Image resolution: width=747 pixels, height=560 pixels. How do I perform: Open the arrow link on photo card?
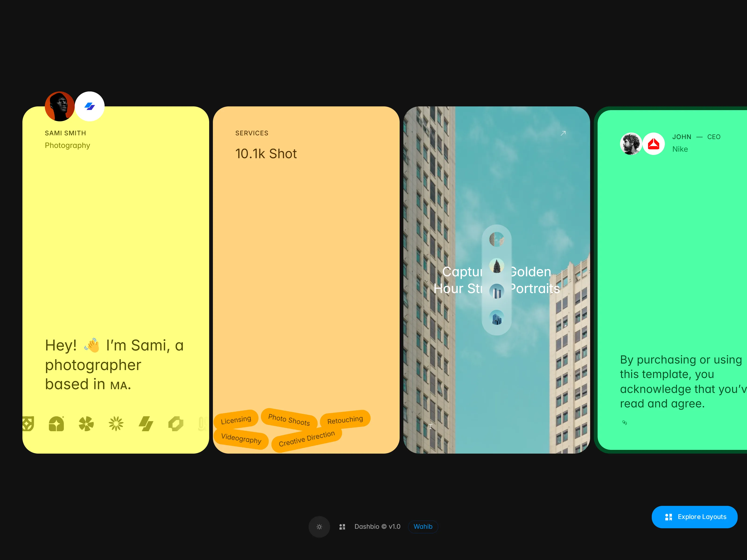563,133
